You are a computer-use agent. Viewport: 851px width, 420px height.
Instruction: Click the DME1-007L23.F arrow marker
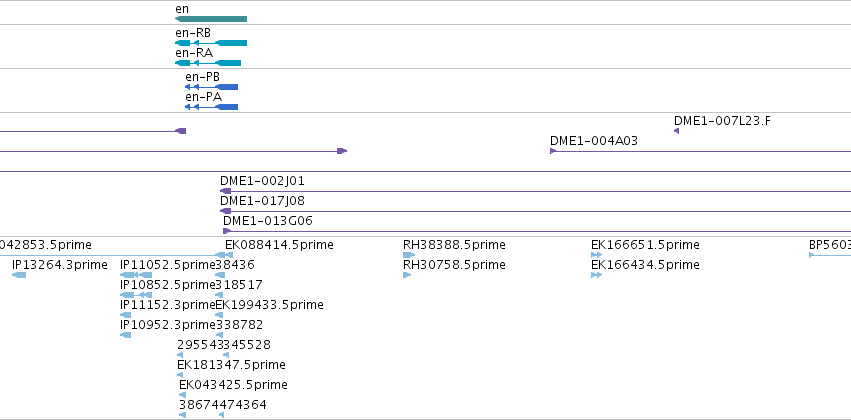(x=676, y=131)
